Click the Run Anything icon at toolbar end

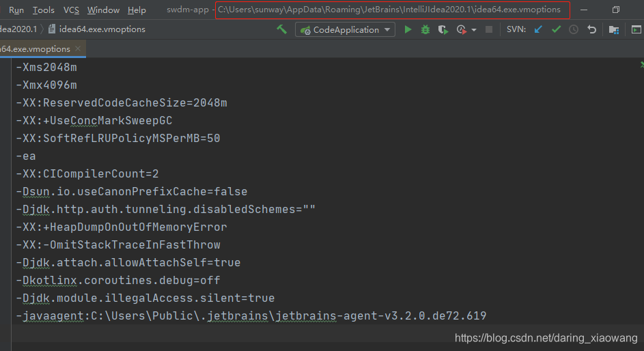tap(636, 29)
